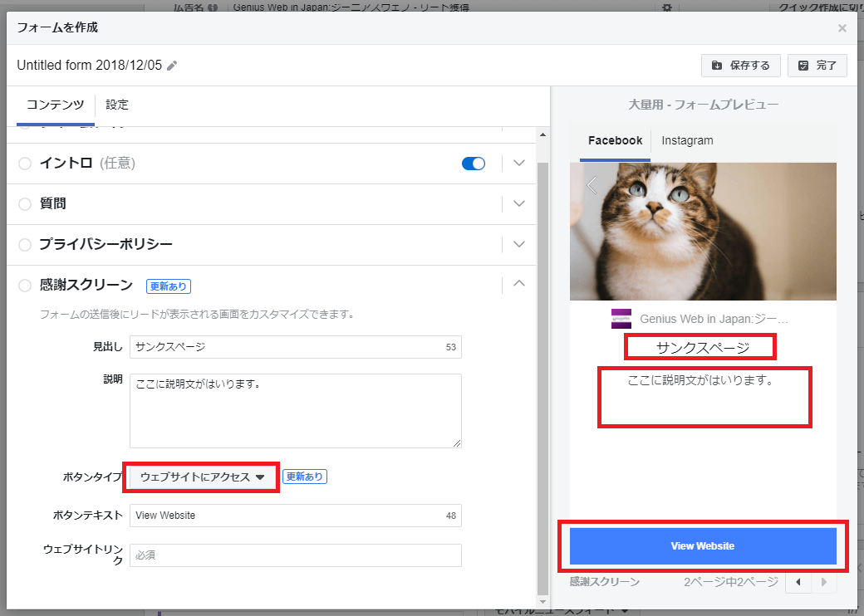Select the コンテンツ tab
The height and width of the screenshot is (616, 864).
tap(55, 105)
